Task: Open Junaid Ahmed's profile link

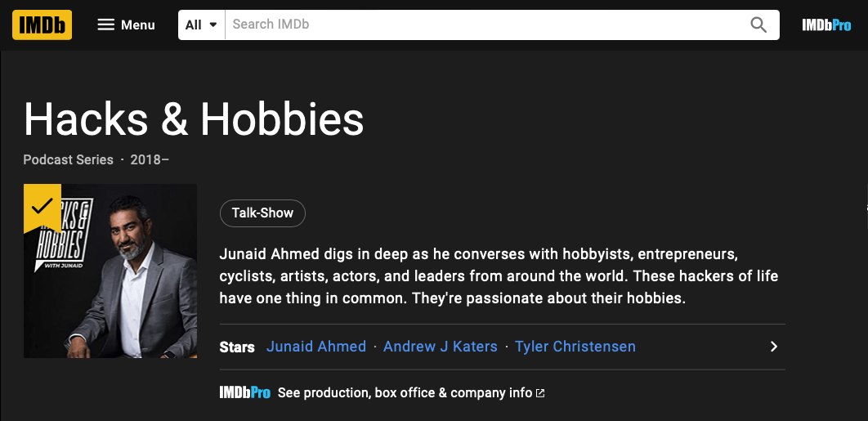Action: coord(316,347)
